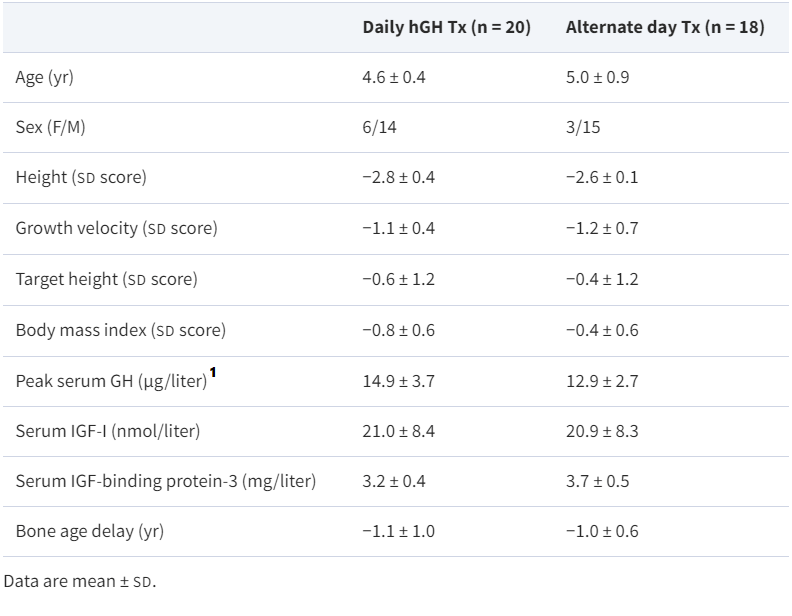Click the Height (SD score) row label
The image size is (792, 616).
(81, 178)
